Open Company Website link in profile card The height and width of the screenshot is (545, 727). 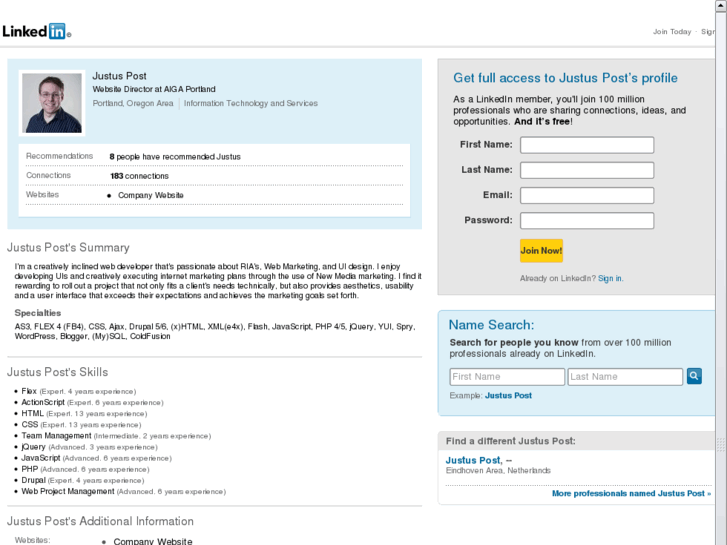[151, 195]
